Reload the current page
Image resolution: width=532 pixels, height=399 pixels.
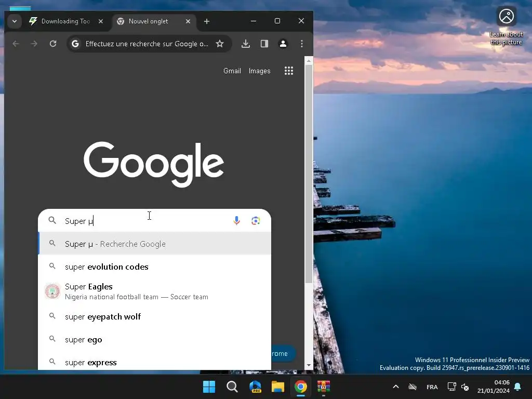[53, 44]
